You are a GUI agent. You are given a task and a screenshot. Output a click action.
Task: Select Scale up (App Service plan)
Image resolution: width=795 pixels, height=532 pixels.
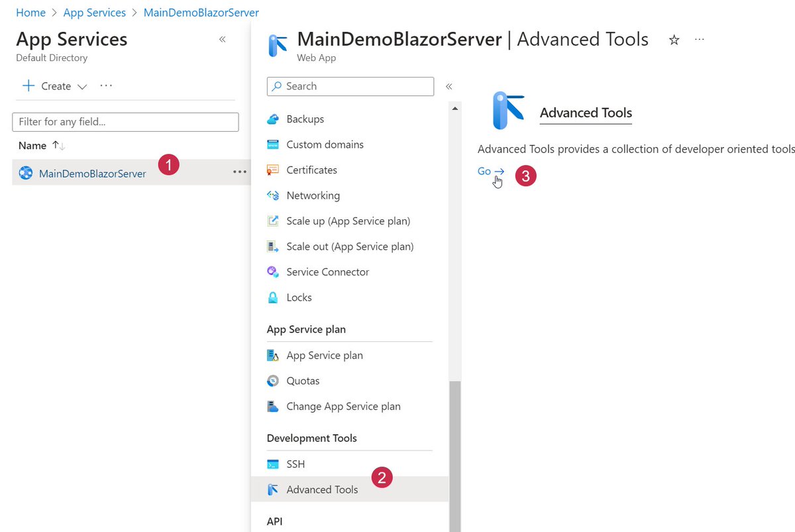coord(350,221)
